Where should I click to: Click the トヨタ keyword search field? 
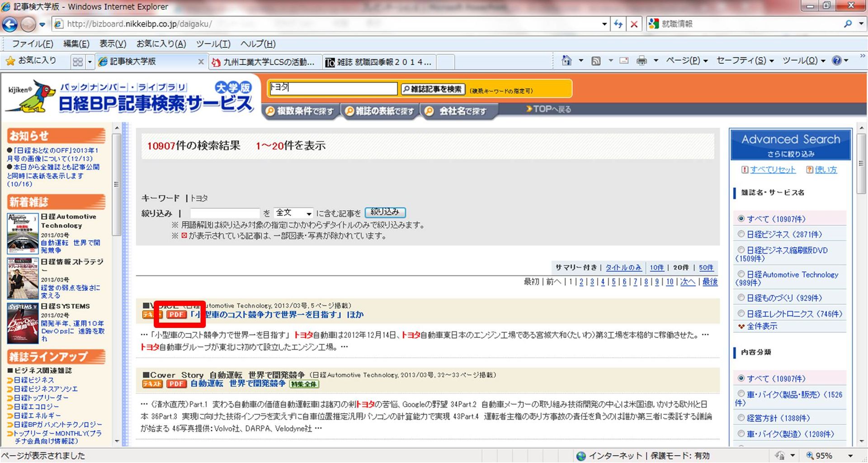point(333,88)
